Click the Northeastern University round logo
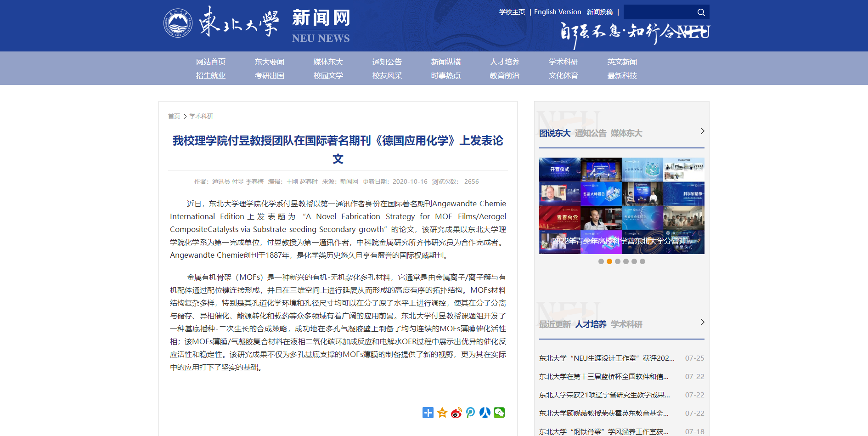The image size is (868, 436). [x=178, y=23]
